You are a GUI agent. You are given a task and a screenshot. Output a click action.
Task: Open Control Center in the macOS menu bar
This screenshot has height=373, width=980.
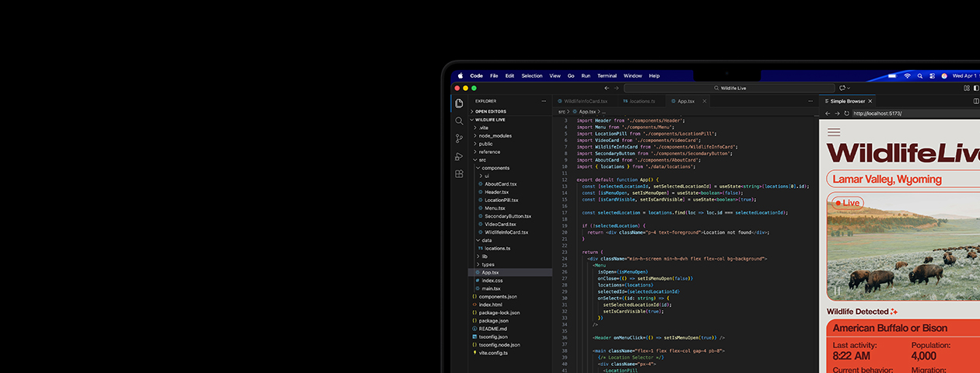(x=932, y=76)
